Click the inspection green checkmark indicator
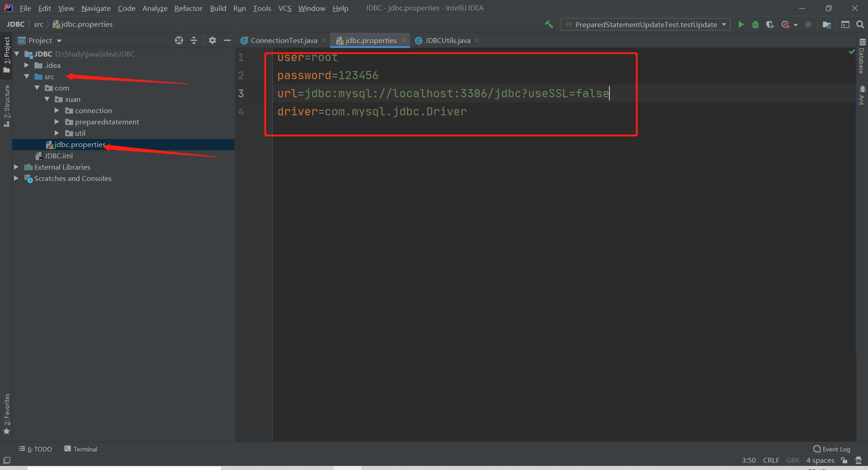Viewport: 868px width, 470px height. pyautogui.click(x=852, y=52)
